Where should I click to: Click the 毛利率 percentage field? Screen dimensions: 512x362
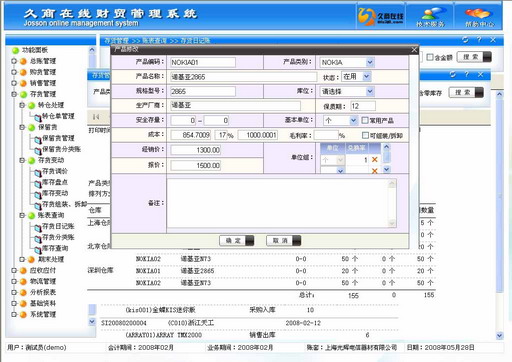click(x=326, y=135)
